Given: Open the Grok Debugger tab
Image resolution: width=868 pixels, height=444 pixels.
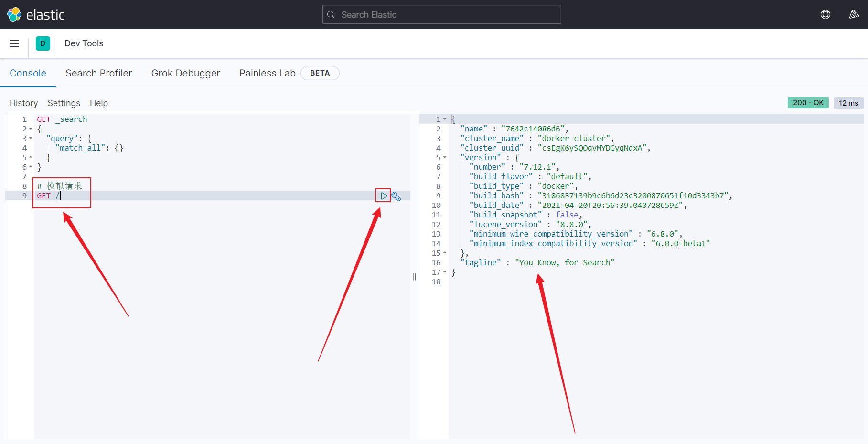Looking at the screenshot, I should click(186, 73).
